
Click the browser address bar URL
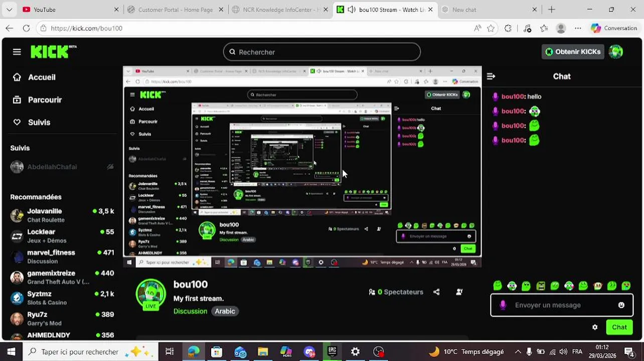click(x=87, y=28)
